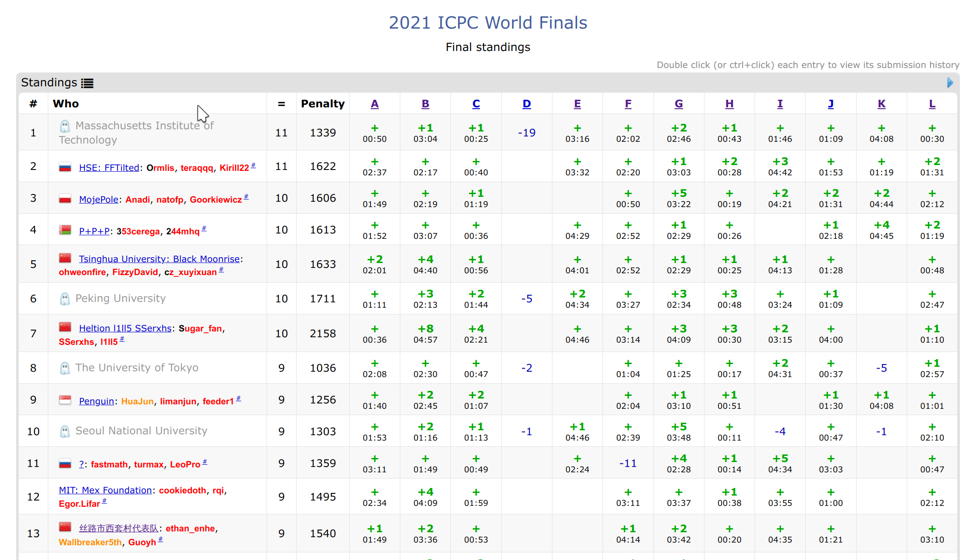
Task: Click the Singapore flag next to Penguin
Action: pos(65,400)
